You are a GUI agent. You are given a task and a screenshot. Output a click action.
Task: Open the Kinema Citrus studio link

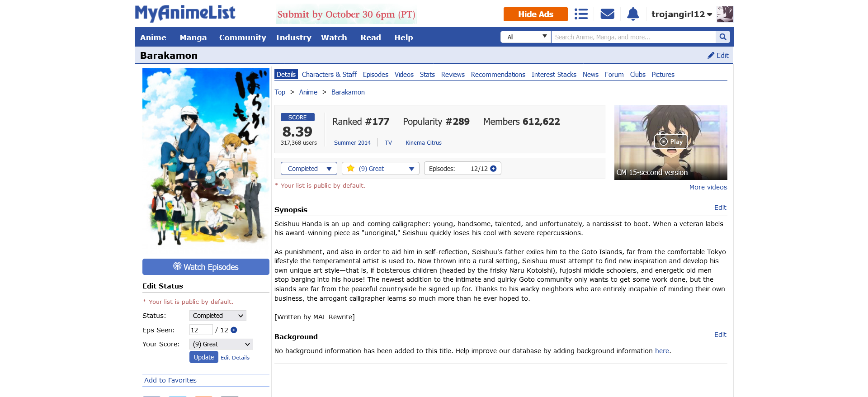(x=424, y=143)
